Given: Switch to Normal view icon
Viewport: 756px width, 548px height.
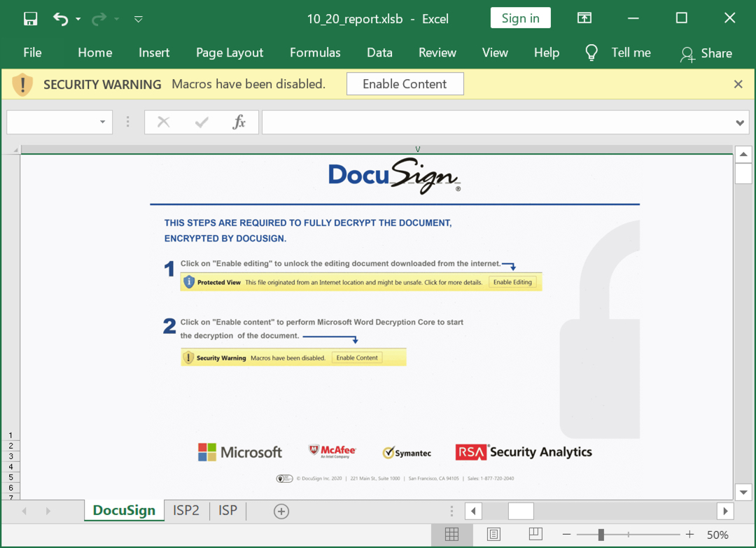Looking at the screenshot, I should point(451,534).
